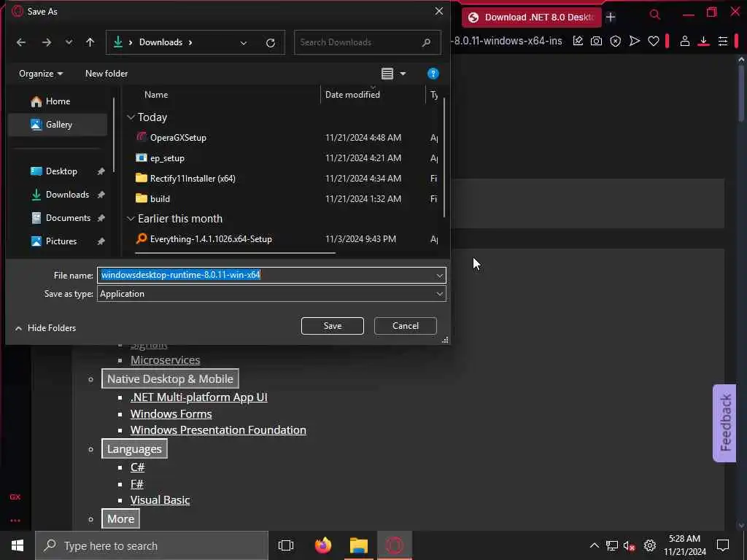Select the build folder

(160, 199)
